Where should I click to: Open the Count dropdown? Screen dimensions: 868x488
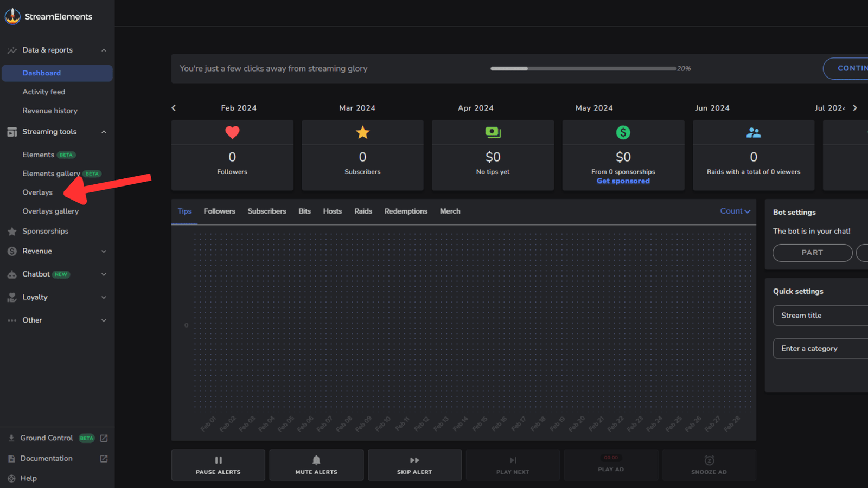735,211
